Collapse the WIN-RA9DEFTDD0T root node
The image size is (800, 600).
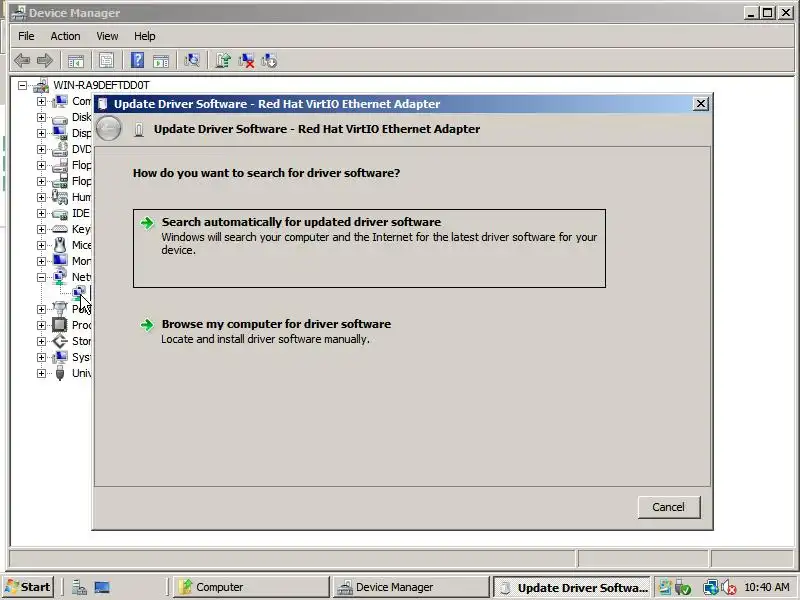click(22, 85)
